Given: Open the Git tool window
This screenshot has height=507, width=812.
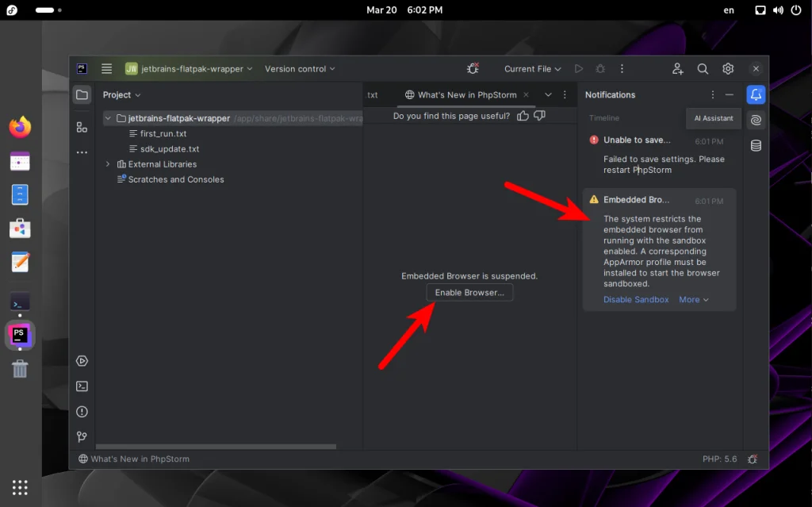Looking at the screenshot, I should pos(82,436).
